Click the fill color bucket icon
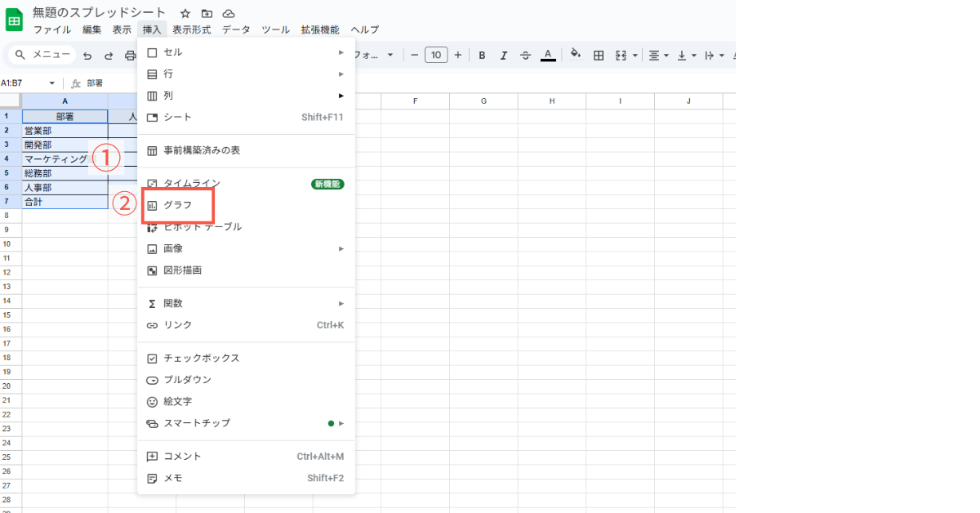This screenshot has width=980, height=513. click(x=575, y=56)
